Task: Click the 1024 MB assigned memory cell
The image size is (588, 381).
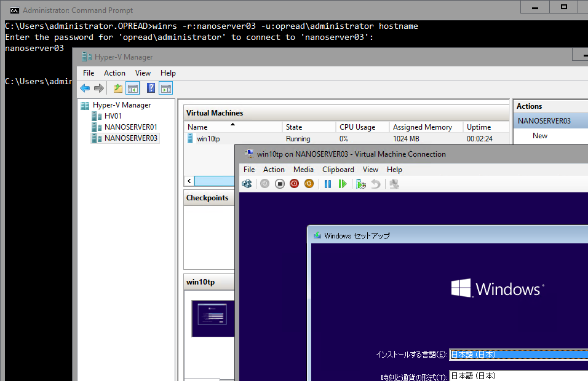Action: 406,139
